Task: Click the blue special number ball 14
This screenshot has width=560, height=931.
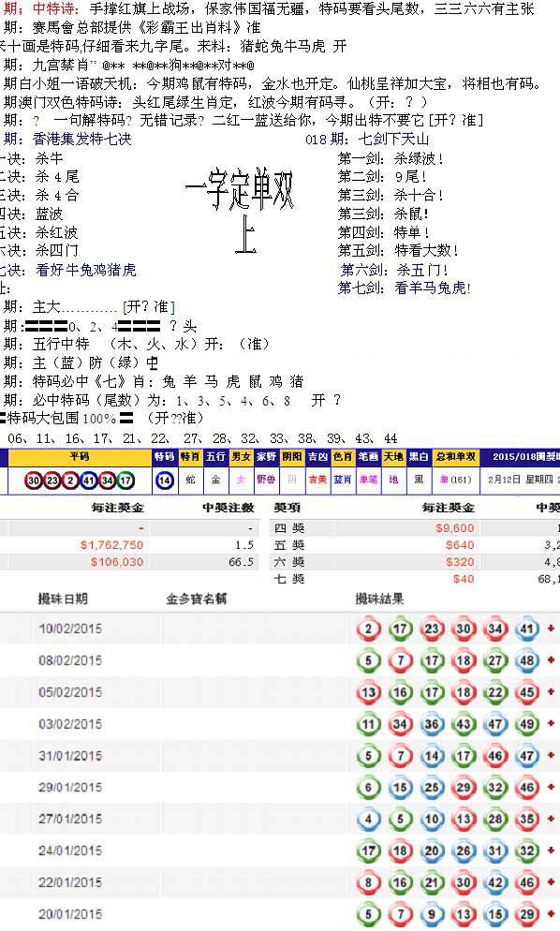Action: (165, 480)
